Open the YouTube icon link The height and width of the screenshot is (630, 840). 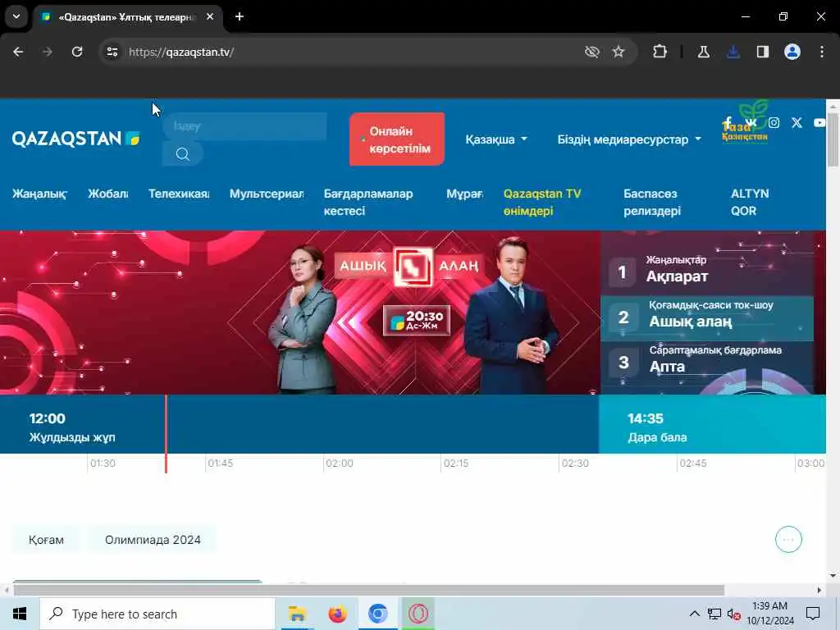(819, 123)
